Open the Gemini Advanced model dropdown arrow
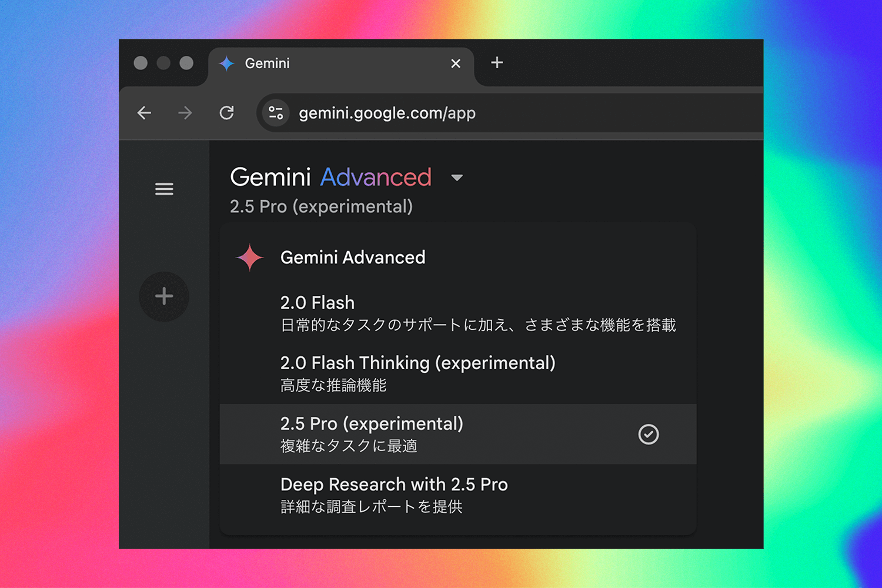Viewport: 882px width, 588px height. point(457,178)
